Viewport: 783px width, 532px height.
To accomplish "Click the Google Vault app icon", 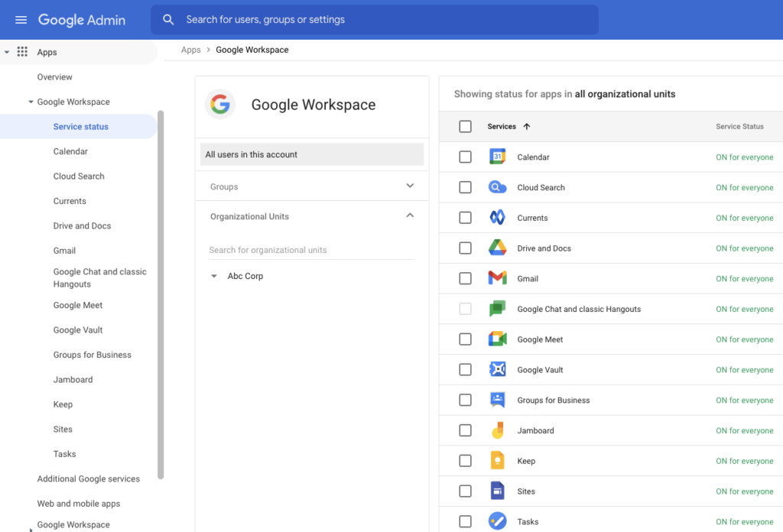I will 497,369.
